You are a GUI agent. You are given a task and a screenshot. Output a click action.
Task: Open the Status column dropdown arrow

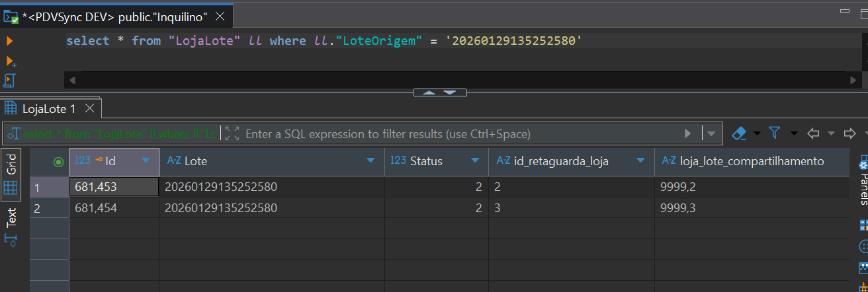(475, 161)
